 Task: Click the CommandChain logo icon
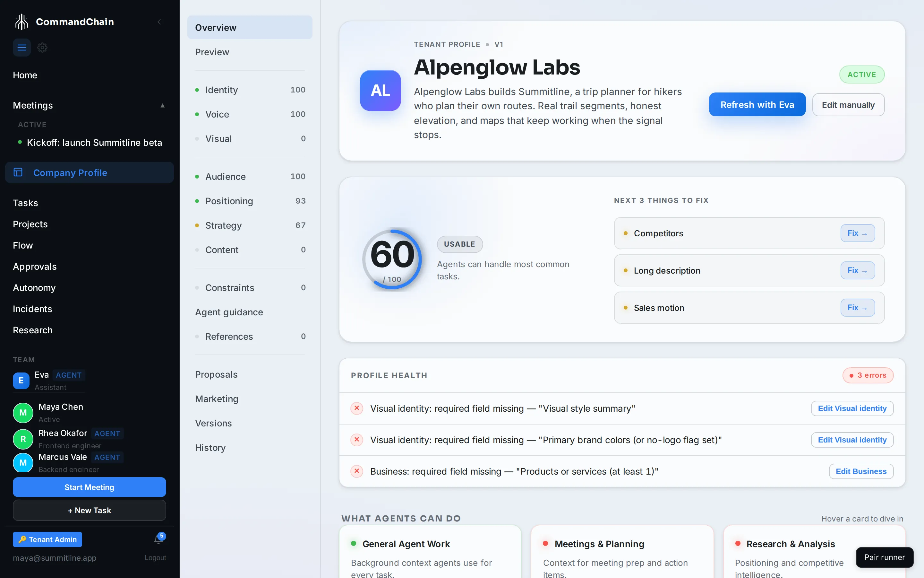coord(22,22)
